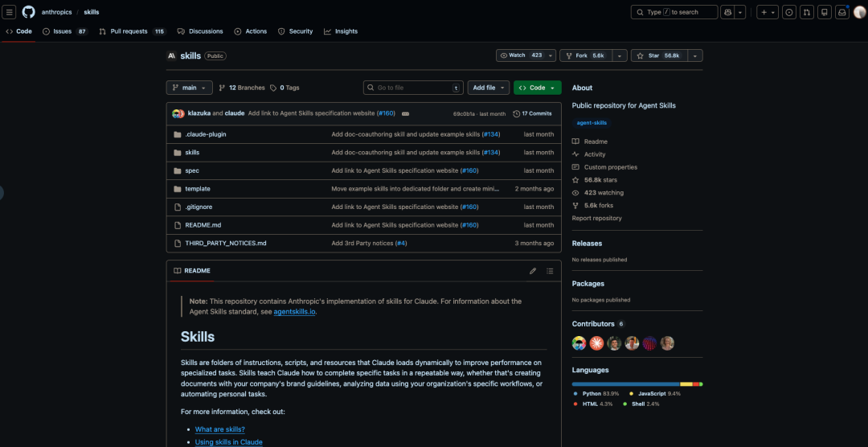Viewport: 868px width, 447px height.
Task: Click the create new plus icon
Action: click(x=768, y=12)
